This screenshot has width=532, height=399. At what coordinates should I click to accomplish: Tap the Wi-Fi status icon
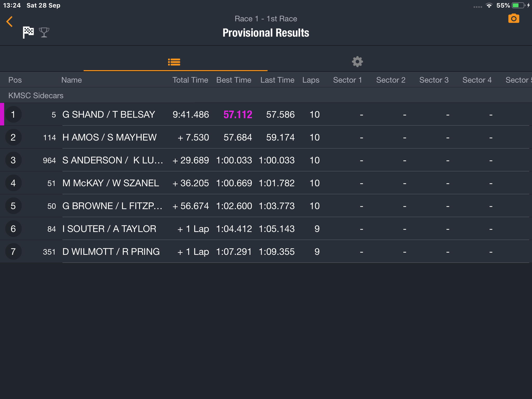pos(489,5)
